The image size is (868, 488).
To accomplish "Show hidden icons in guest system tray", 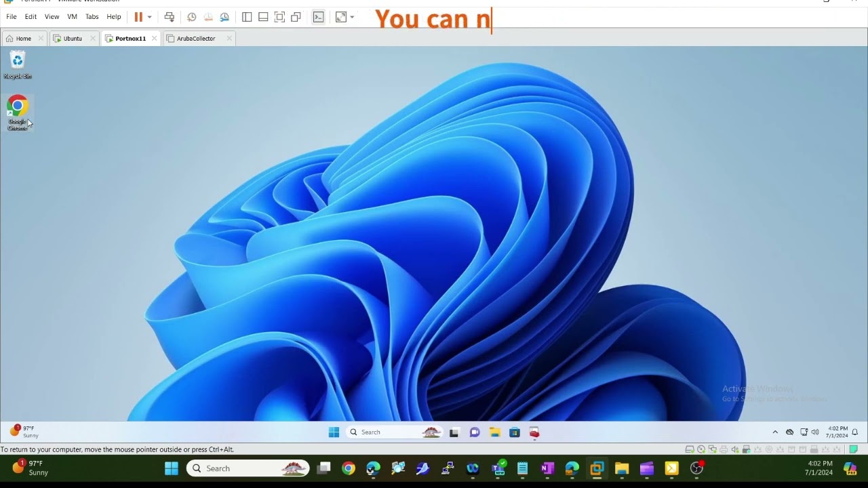I will [x=775, y=432].
